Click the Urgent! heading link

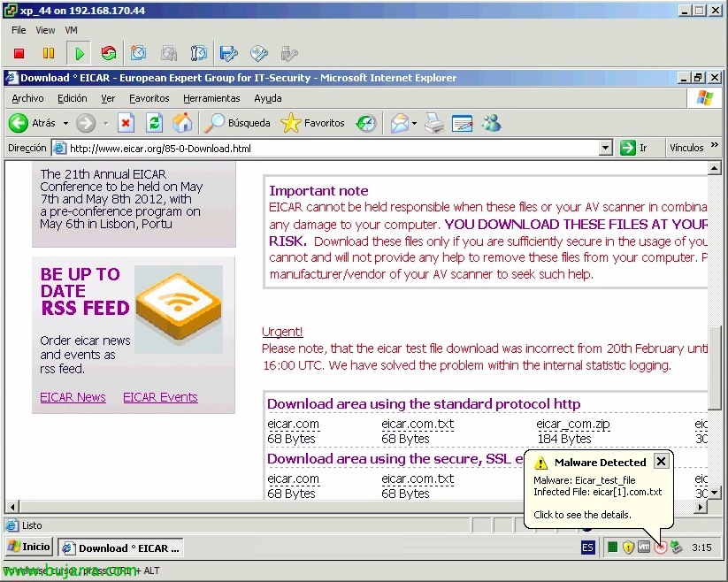282,332
